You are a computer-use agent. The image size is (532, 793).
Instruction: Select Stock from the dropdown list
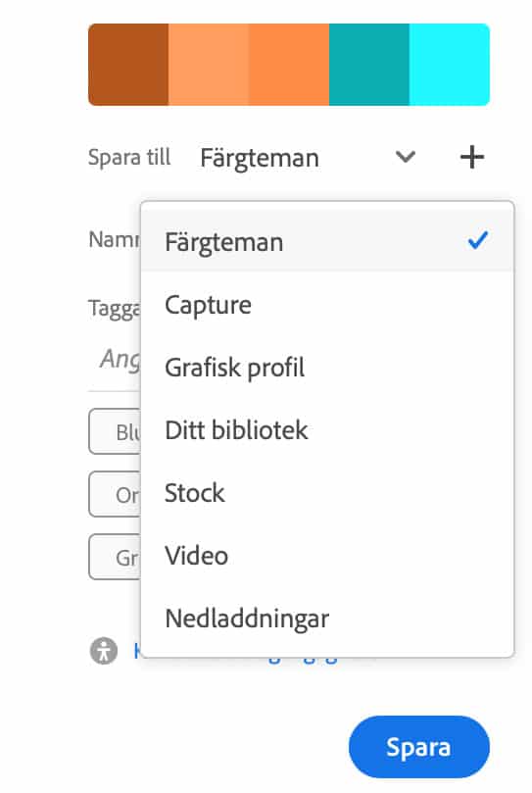pos(327,493)
